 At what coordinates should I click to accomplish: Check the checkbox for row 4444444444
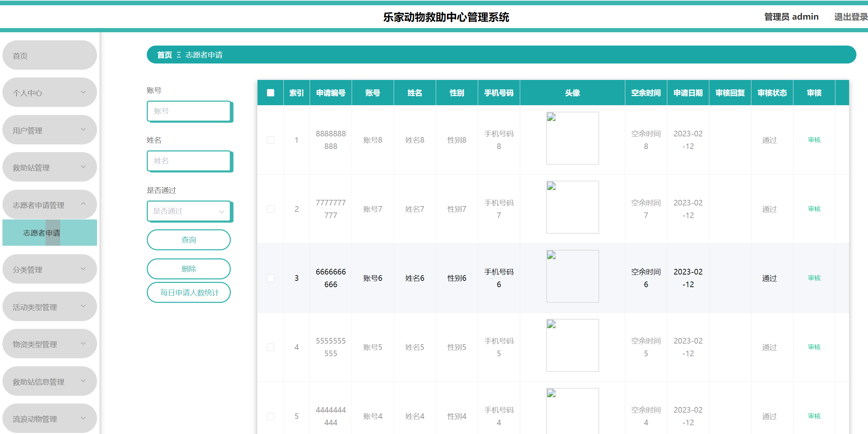(270, 416)
